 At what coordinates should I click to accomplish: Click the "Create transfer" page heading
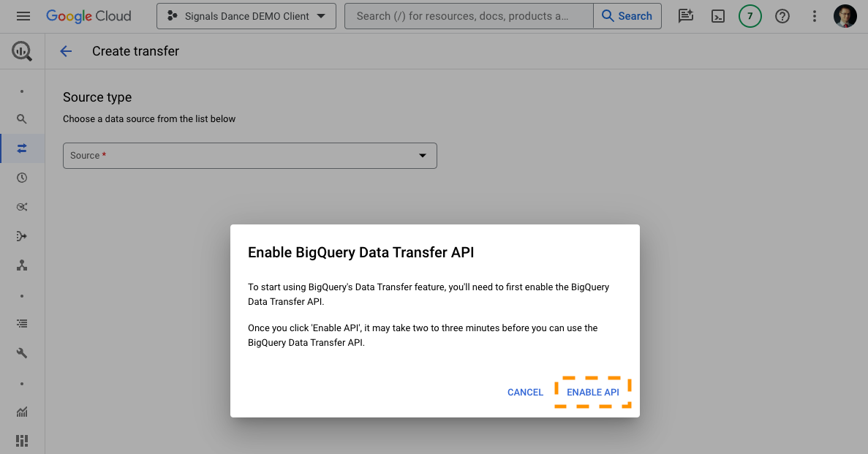pos(135,51)
